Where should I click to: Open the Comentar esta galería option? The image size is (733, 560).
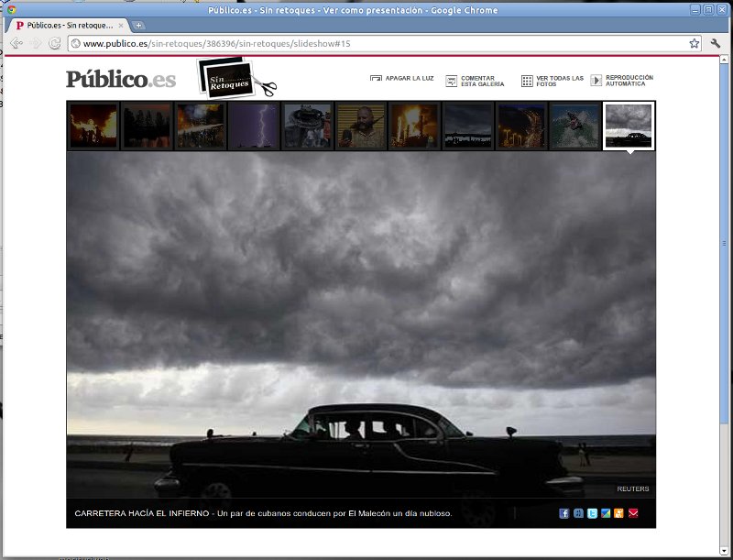coord(475,81)
